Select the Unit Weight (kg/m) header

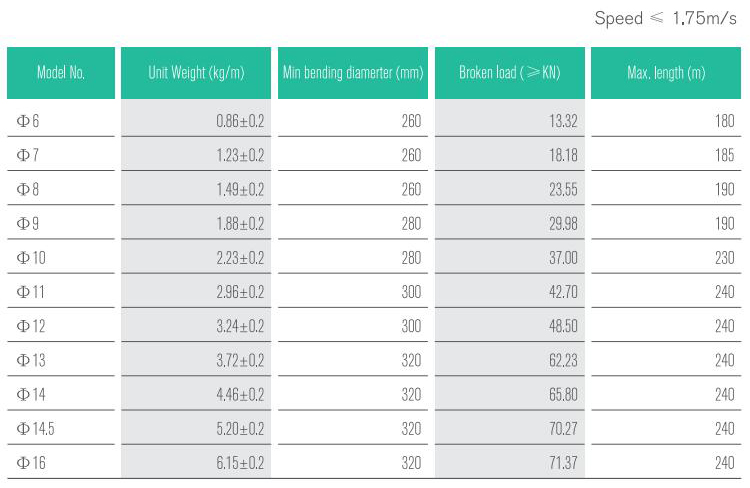tap(196, 73)
